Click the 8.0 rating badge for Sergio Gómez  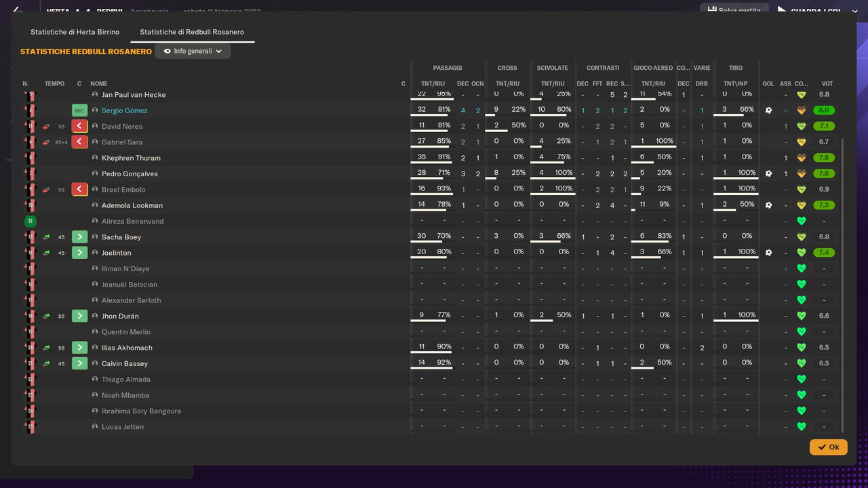pos(824,110)
